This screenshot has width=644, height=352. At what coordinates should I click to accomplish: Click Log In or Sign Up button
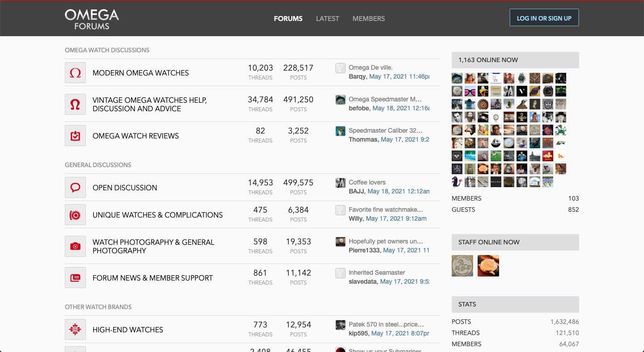pyautogui.click(x=544, y=18)
